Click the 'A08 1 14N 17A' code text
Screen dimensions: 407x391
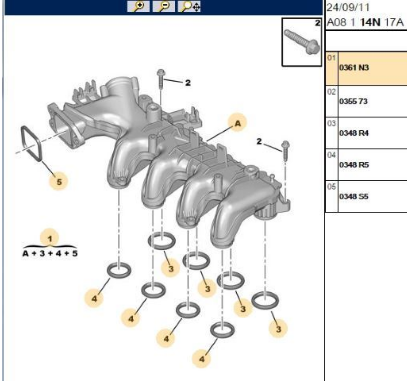click(x=365, y=22)
